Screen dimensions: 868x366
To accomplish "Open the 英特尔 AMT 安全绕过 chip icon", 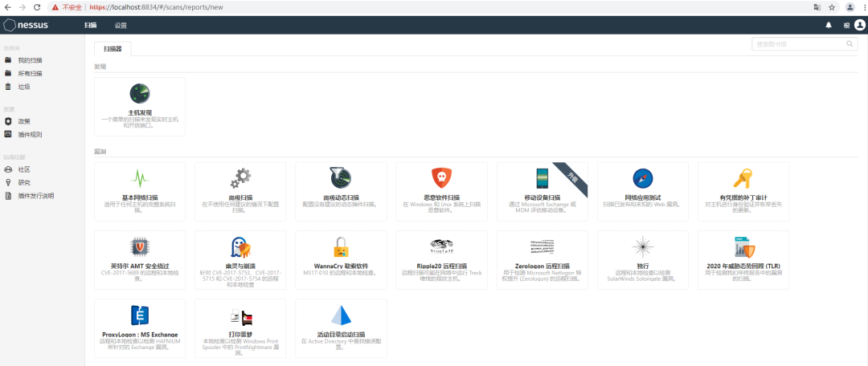I will tap(140, 246).
